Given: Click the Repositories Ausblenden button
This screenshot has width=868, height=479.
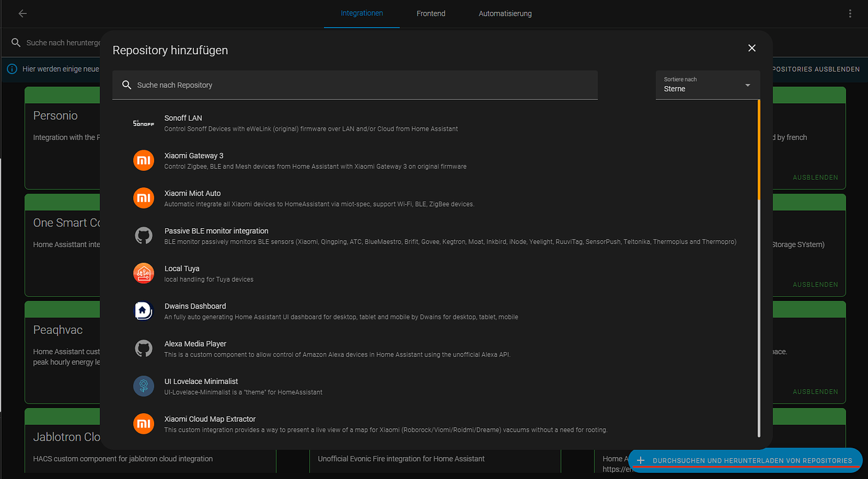Looking at the screenshot, I should click(x=815, y=69).
